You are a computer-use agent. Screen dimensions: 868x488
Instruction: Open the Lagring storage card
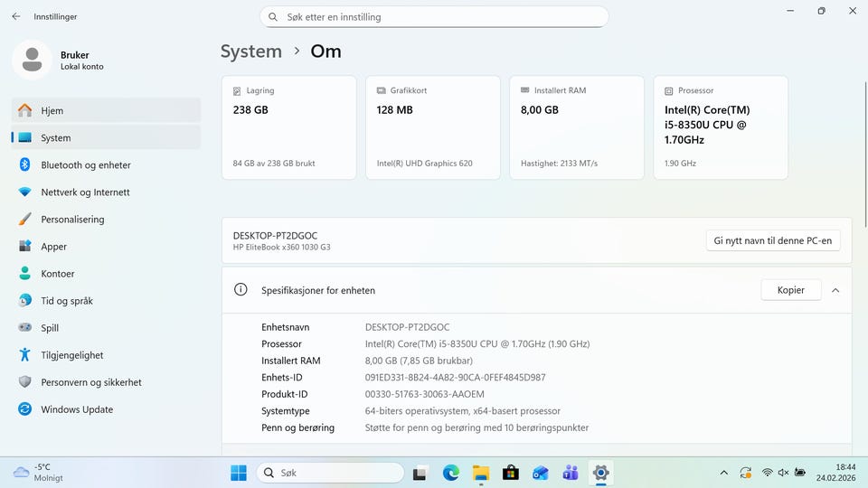point(288,127)
